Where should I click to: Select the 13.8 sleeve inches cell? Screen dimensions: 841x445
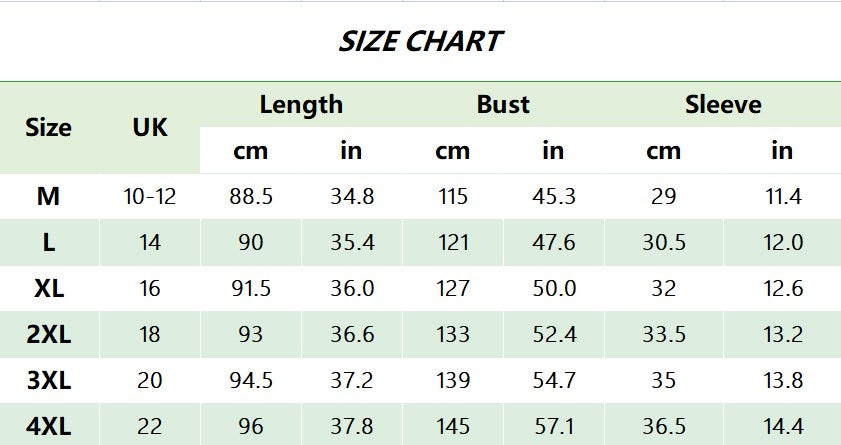[x=783, y=380]
